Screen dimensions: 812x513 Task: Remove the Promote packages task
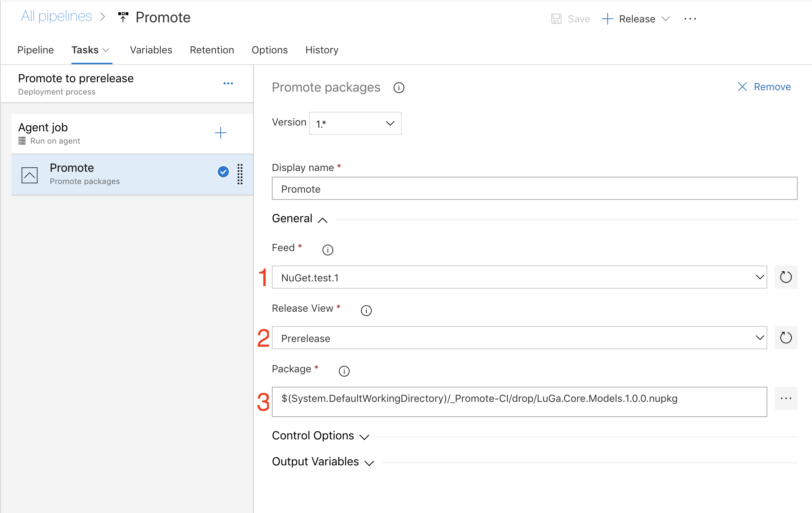point(764,87)
